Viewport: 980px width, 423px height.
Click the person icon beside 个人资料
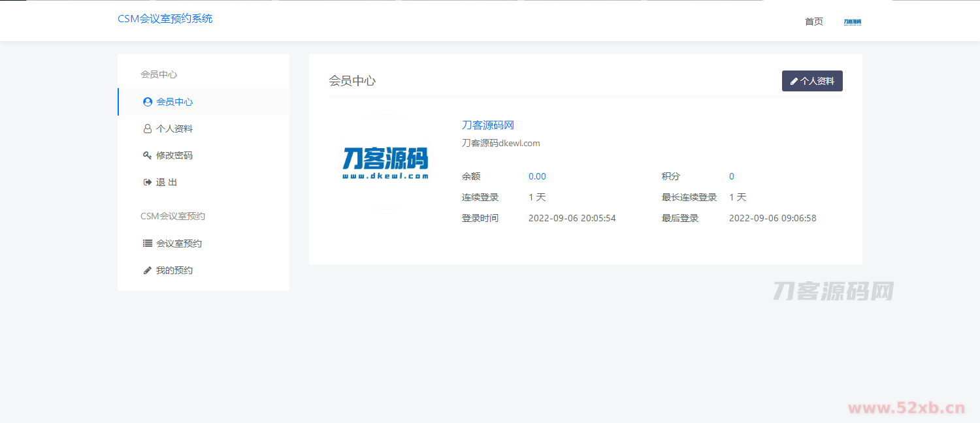[148, 129]
